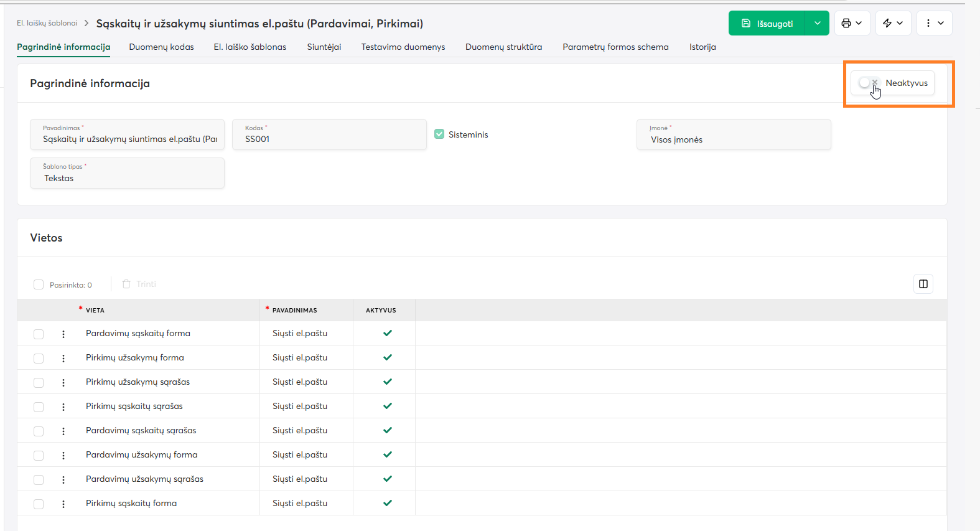Switch to the Duomenų kodas tab

point(161,47)
